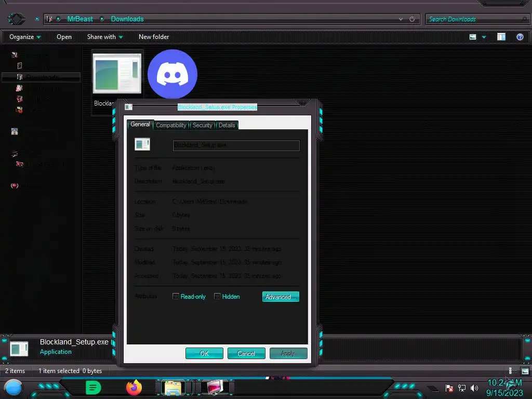This screenshot has height=399, width=532.
Task: Switch to large icons view in status bar
Action: tap(525, 371)
